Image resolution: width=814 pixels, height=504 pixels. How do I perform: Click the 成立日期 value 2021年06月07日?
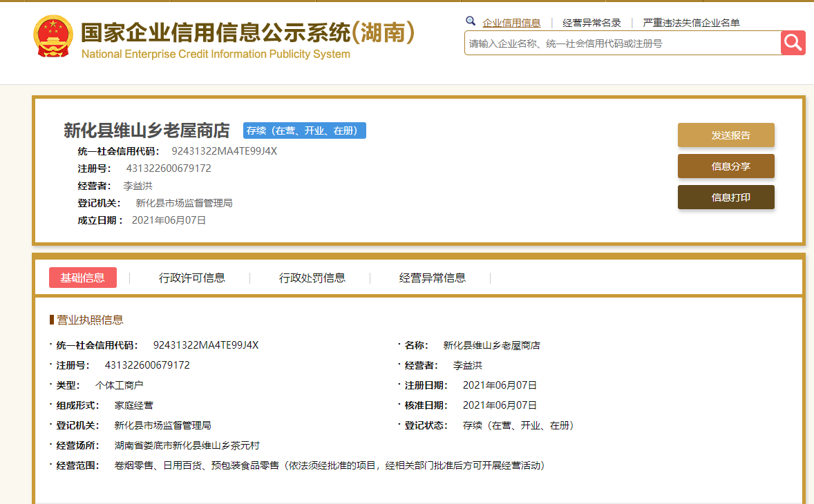169,220
